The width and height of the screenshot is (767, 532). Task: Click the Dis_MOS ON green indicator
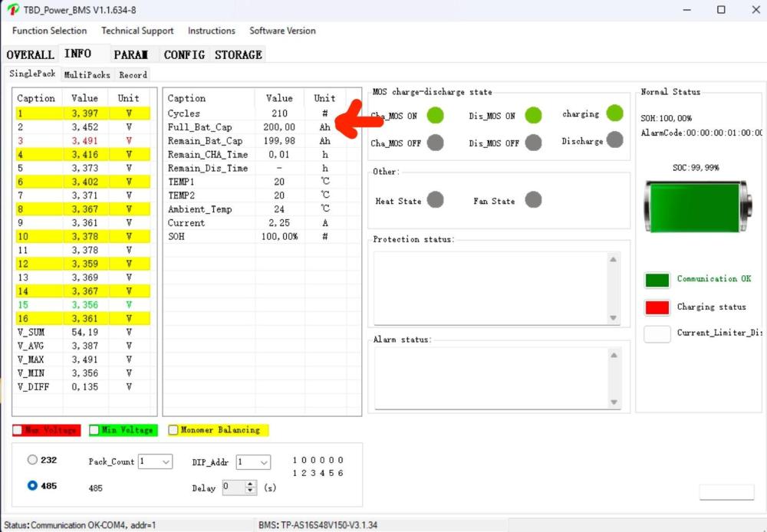[x=533, y=116]
